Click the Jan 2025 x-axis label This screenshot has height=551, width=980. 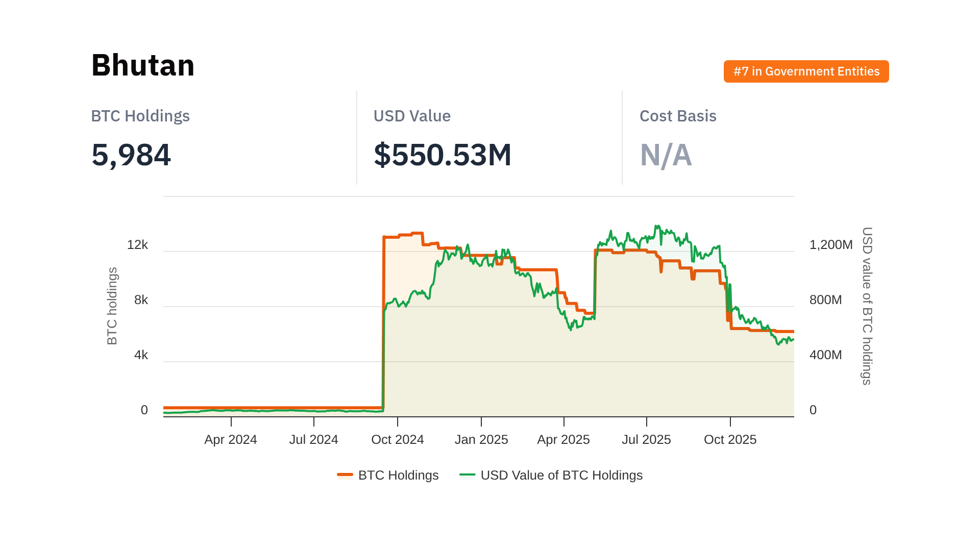click(481, 439)
